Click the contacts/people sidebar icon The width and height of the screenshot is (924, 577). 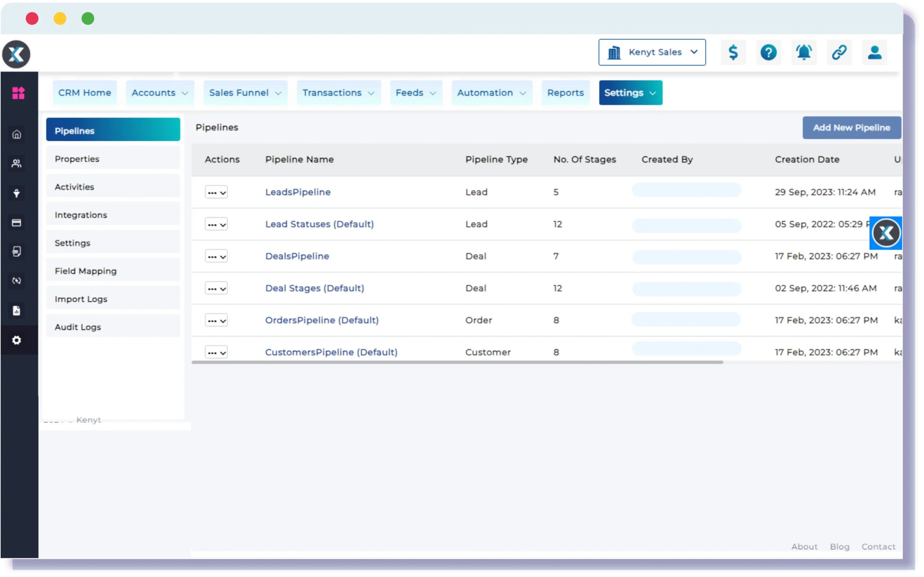17,164
